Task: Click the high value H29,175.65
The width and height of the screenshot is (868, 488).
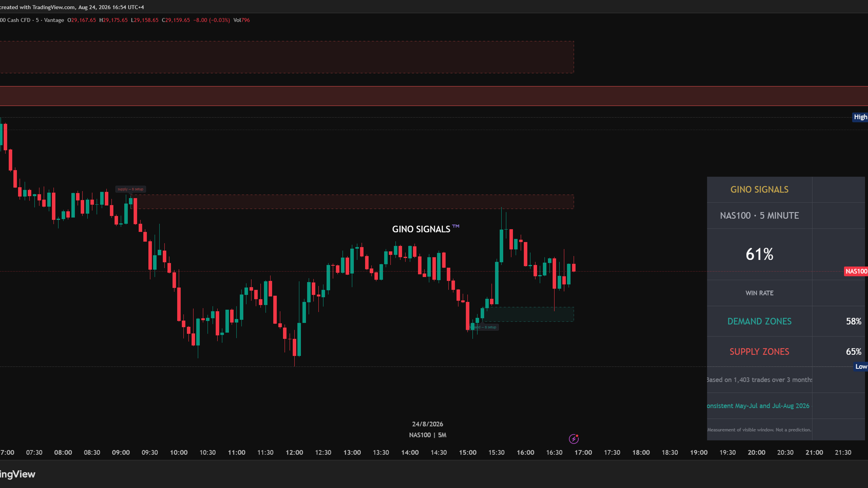Action: tap(113, 20)
